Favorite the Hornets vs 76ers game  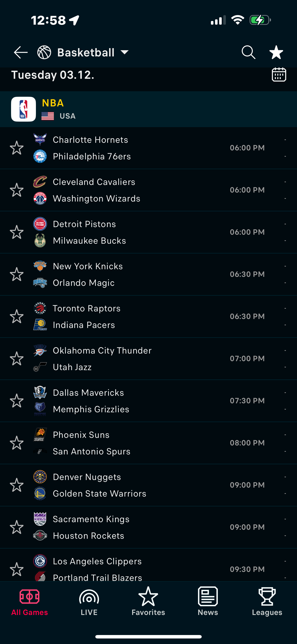[x=17, y=148]
